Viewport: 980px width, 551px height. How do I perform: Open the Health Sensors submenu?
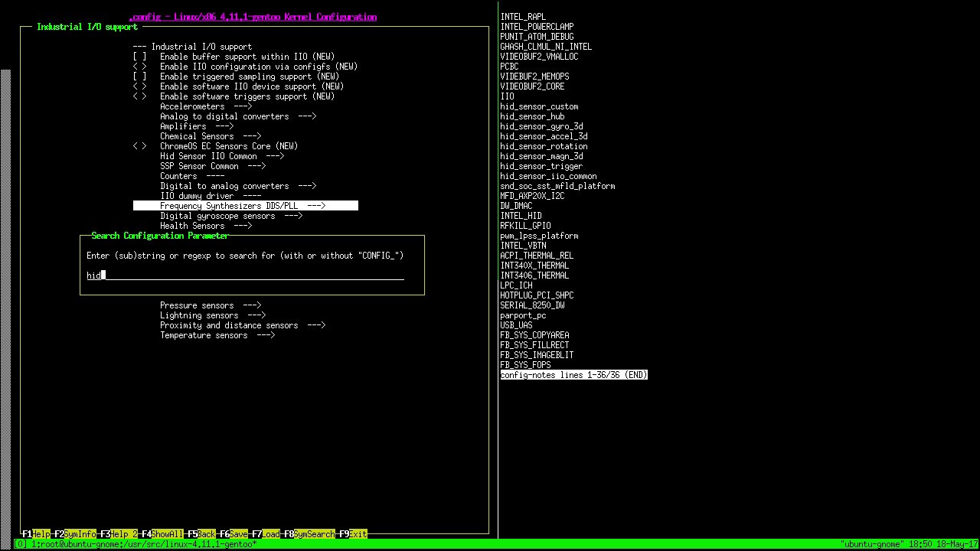[x=206, y=226]
